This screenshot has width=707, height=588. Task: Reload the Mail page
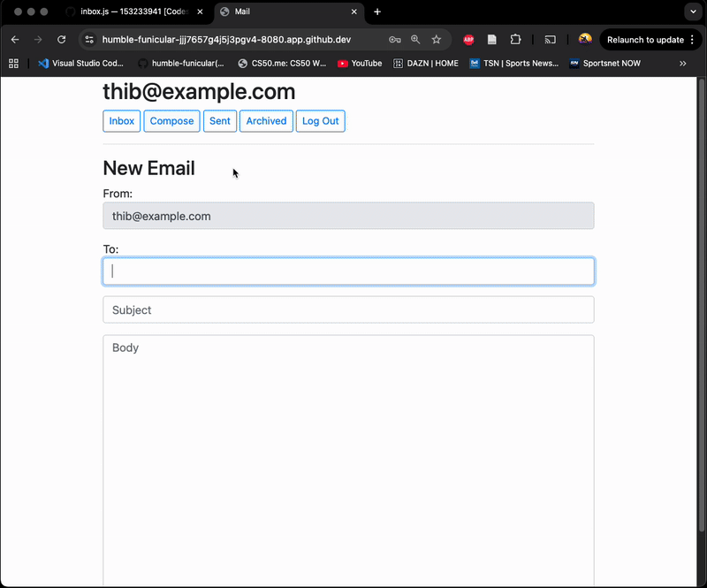[x=61, y=40]
